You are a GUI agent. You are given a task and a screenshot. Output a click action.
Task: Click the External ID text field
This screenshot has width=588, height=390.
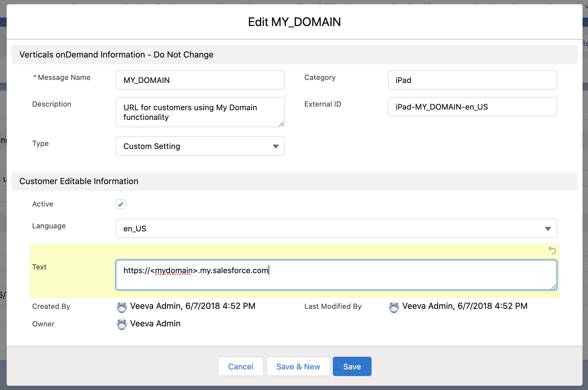pos(472,107)
